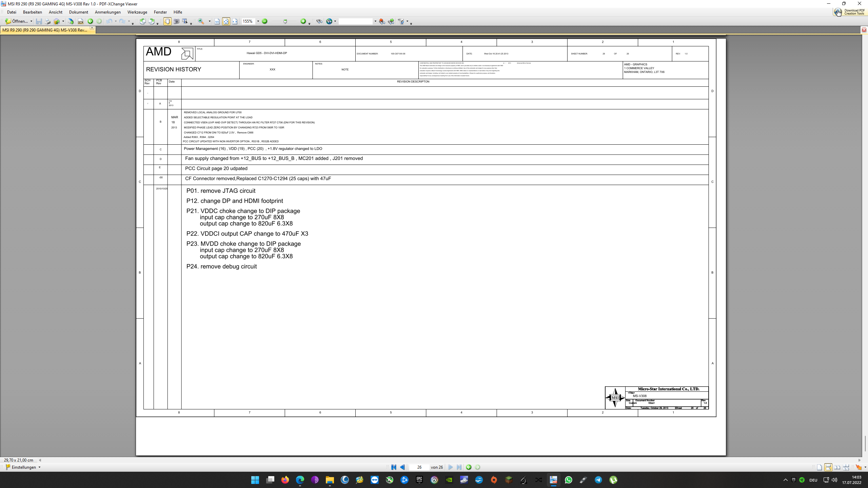Click the scan document icon

pos(71,21)
